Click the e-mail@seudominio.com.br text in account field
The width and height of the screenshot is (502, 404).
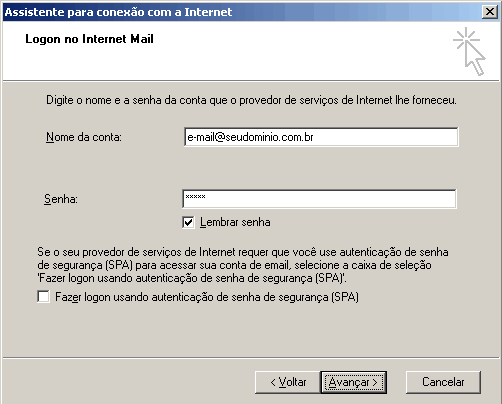coord(250,137)
